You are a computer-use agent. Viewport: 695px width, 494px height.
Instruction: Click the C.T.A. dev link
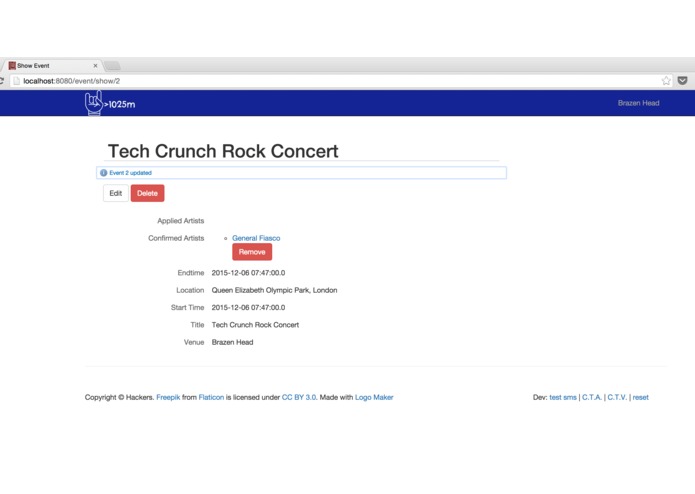(x=592, y=397)
